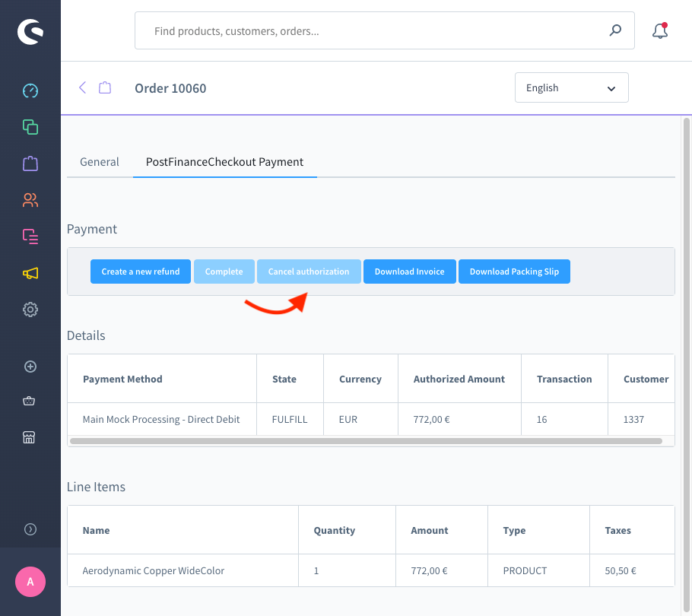This screenshot has width=692, height=616.
Task: Open the Content layout icon
Action: [x=30, y=237]
